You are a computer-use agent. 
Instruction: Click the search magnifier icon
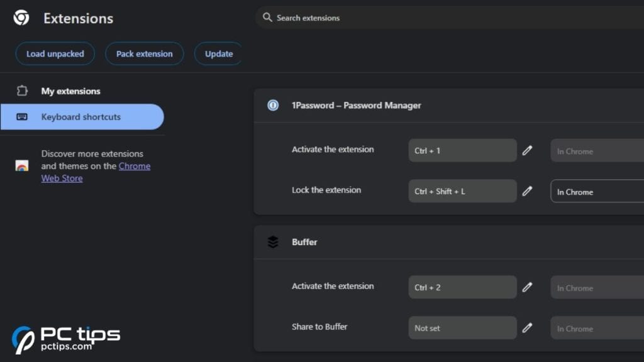(267, 18)
